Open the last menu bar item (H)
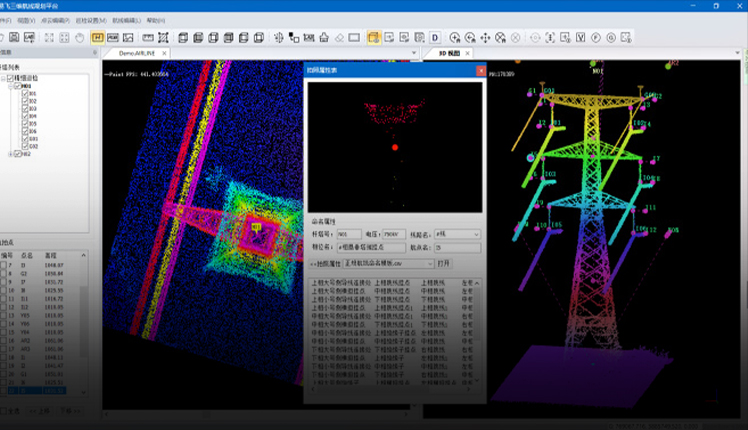 point(156,20)
